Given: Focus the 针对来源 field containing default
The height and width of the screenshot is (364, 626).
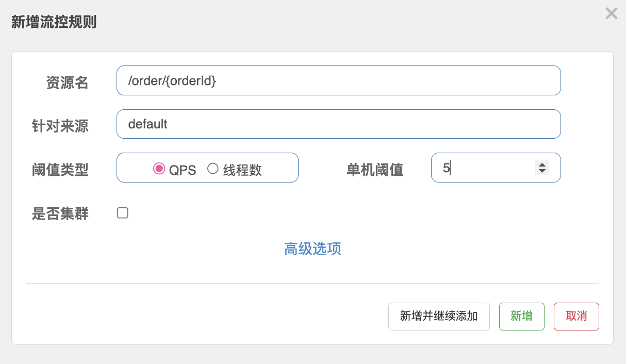Looking at the screenshot, I should pos(338,124).
